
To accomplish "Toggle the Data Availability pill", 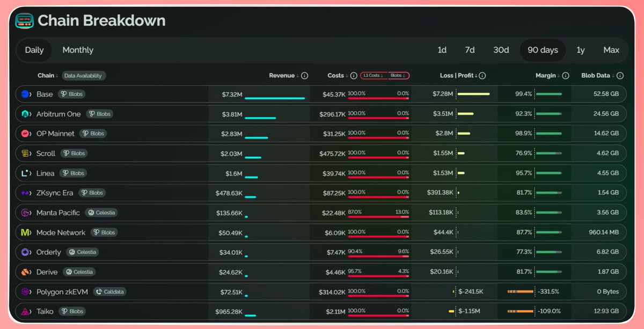I will pos(84,76).
